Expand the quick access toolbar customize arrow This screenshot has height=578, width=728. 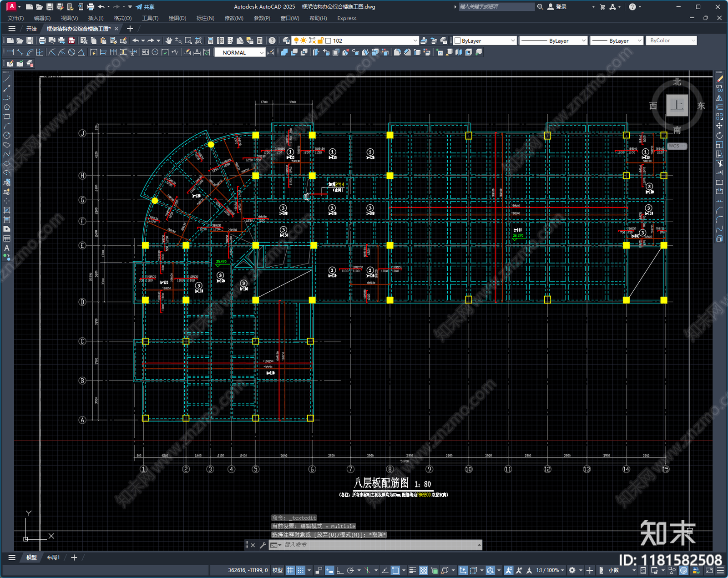pyautogui.click(x=130, y=7)
